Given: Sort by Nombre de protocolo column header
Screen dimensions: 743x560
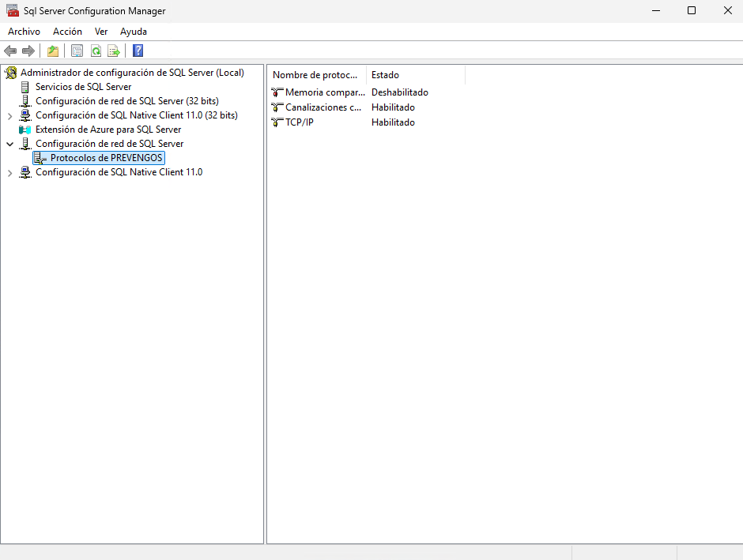Looking at the screenshot, I should click(x=317, y=75).
